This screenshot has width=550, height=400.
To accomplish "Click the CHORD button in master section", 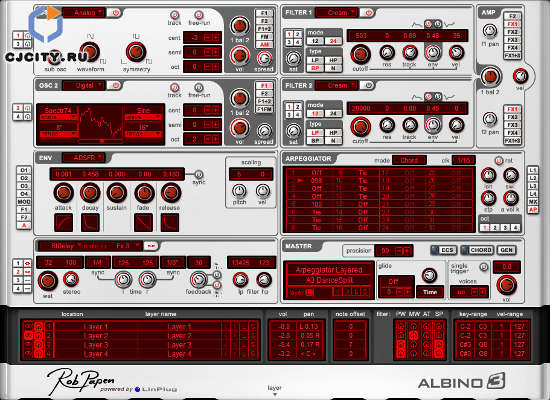I will tap(478, 250).
